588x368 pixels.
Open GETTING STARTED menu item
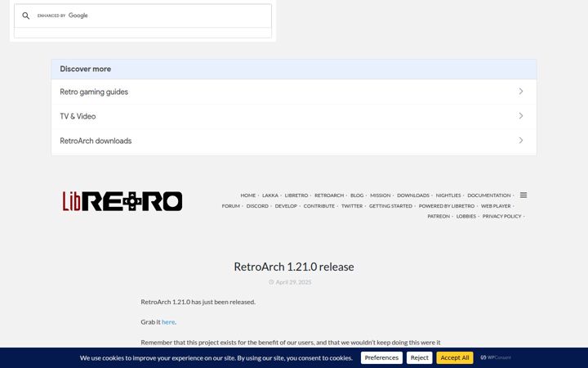point(390,206)
